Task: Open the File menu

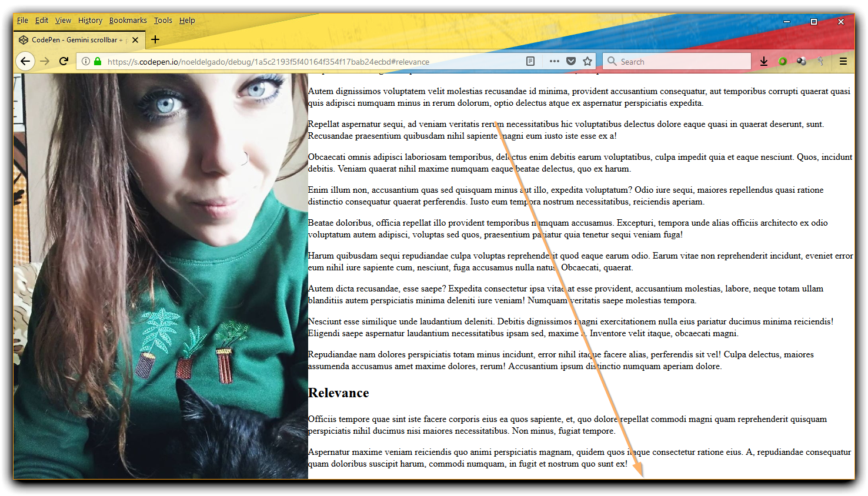Action: [22, 20]
